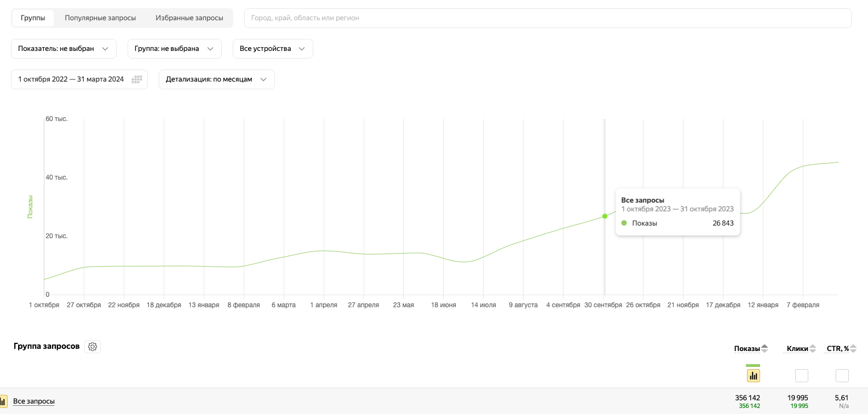The width and height of the screenshot is (868, 414).
Task: Toggle the Показы chart icon button
Action: click(753, 376)
